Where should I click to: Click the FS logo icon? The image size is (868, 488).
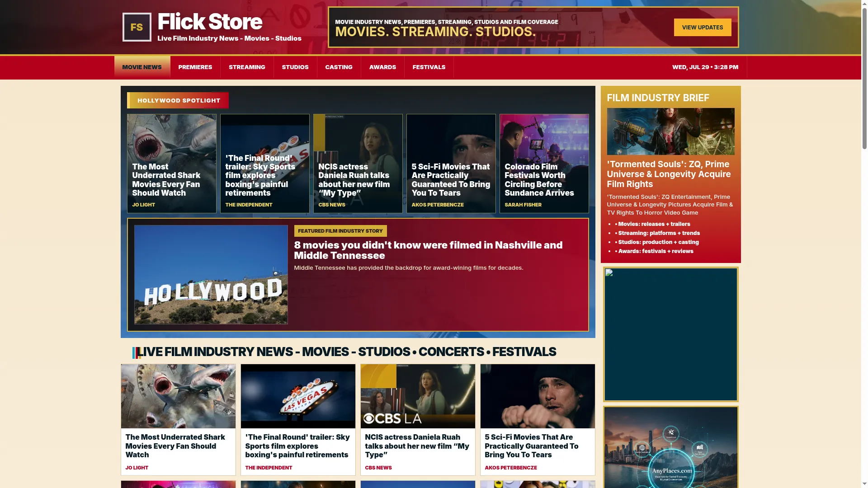click(x=137, y=27)
